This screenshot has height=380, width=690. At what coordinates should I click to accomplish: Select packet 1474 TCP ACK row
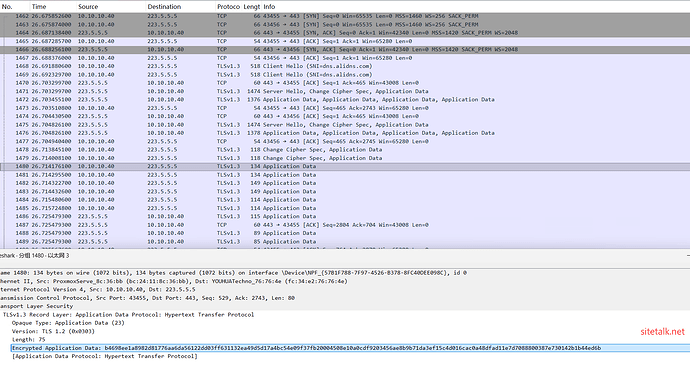[345, 117]
